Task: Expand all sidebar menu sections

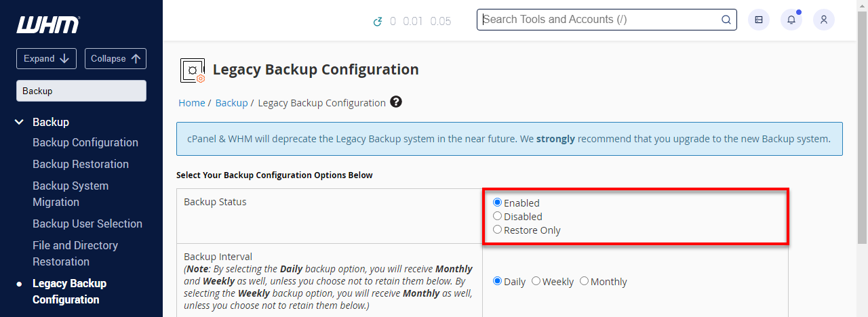Action: (x=46, y=58)
